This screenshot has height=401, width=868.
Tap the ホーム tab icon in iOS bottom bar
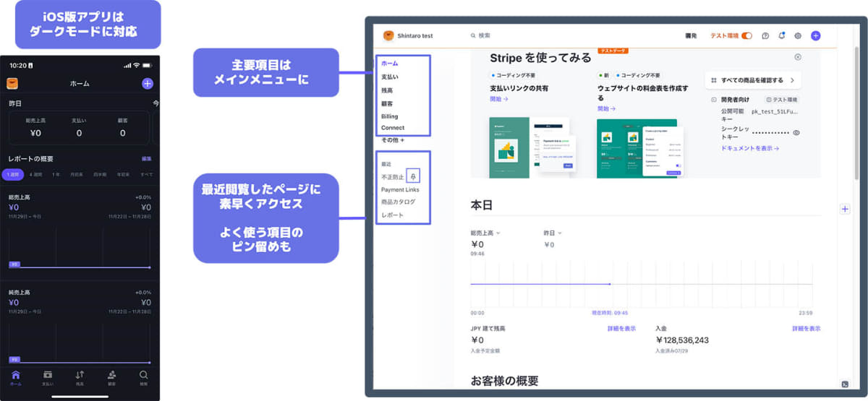pos(16,375)
